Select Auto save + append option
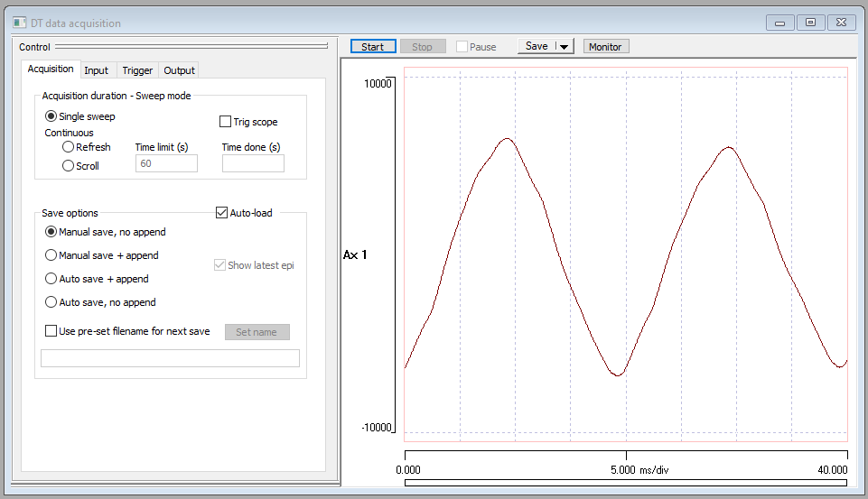The width and height of the screenshot is (868, 499). [51, 279]
